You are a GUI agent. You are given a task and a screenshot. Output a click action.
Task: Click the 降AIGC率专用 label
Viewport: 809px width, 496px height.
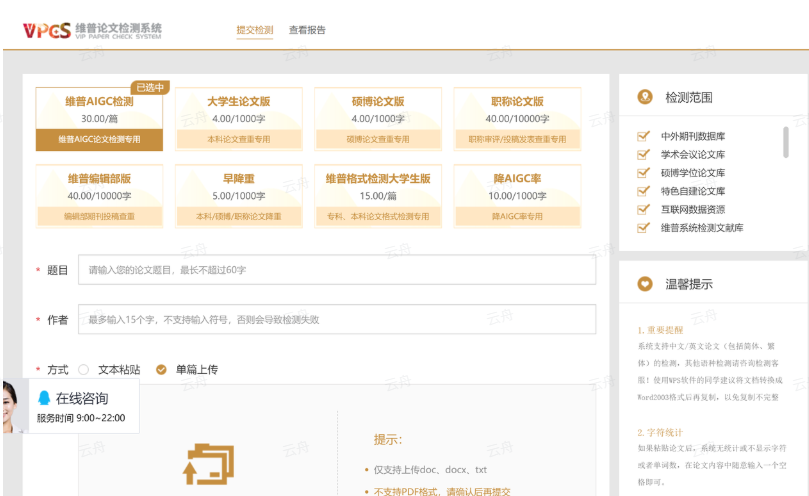pyautogui.click(x=517, y=216)
